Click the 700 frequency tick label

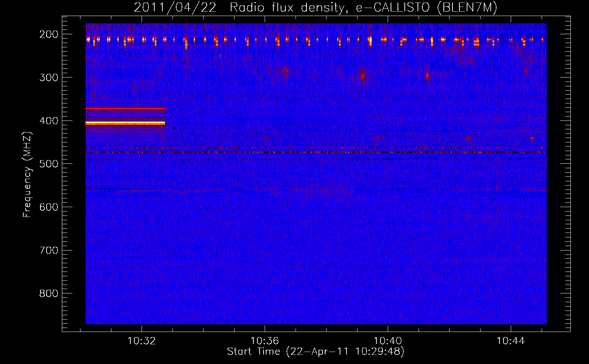49,250
